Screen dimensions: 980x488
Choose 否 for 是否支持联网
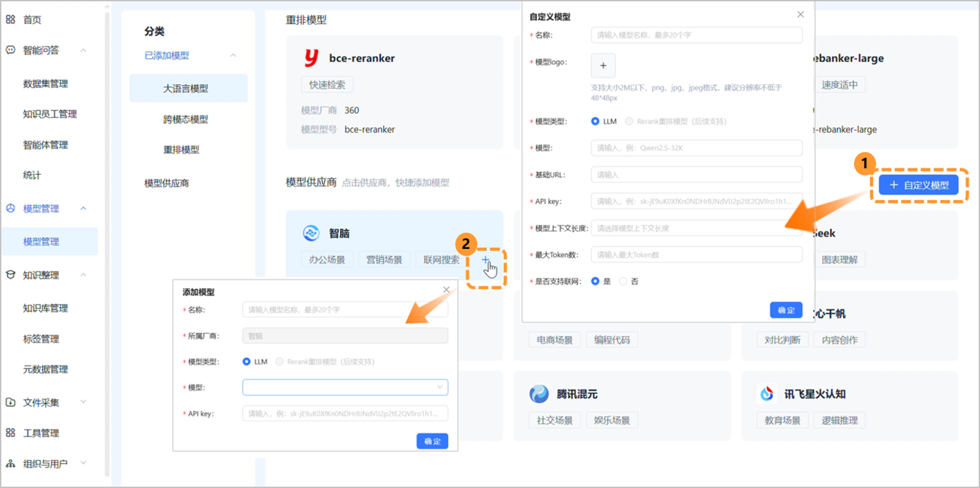point(622,281)
